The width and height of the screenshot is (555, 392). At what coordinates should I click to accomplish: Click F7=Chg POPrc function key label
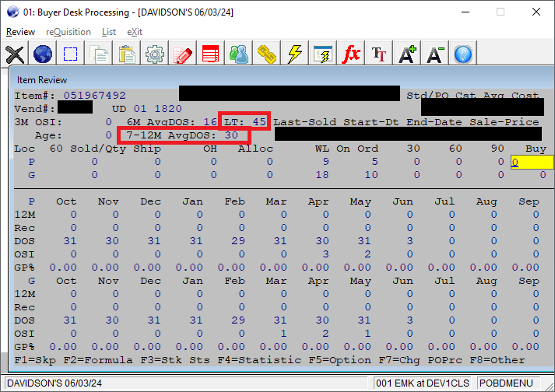pyautogui.click(x=420, y=360)
